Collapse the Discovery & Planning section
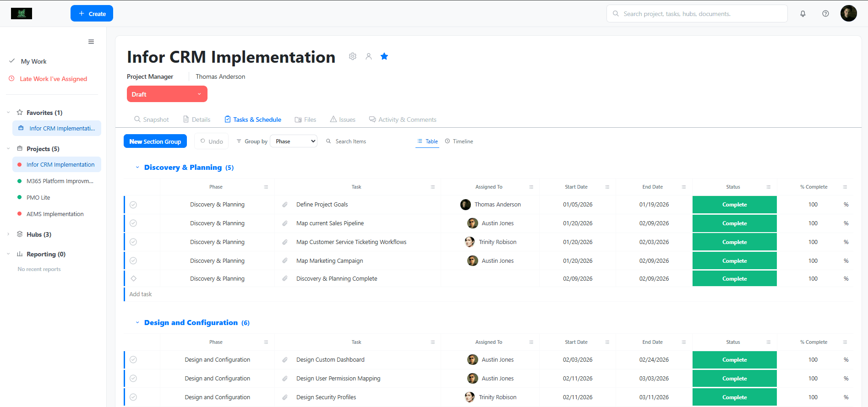The image size is (868, 407). 137,168
